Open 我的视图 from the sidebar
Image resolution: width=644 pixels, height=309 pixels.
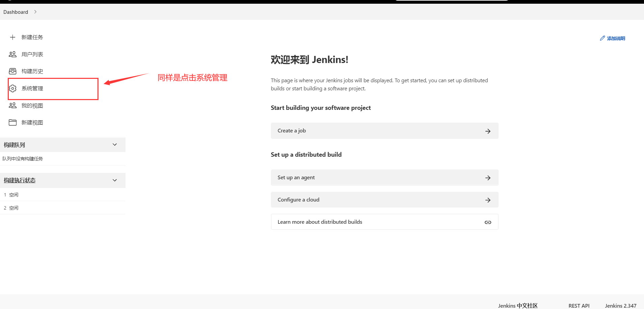[x=32, y=105]
